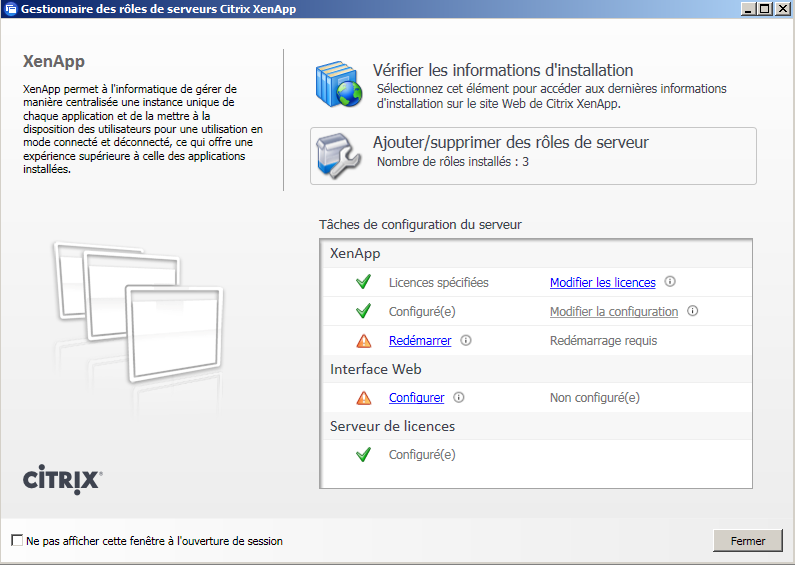This screenshot has height=565, width=795.
Task: Select the Serveur de licences section header
Action: pos(392,426)
